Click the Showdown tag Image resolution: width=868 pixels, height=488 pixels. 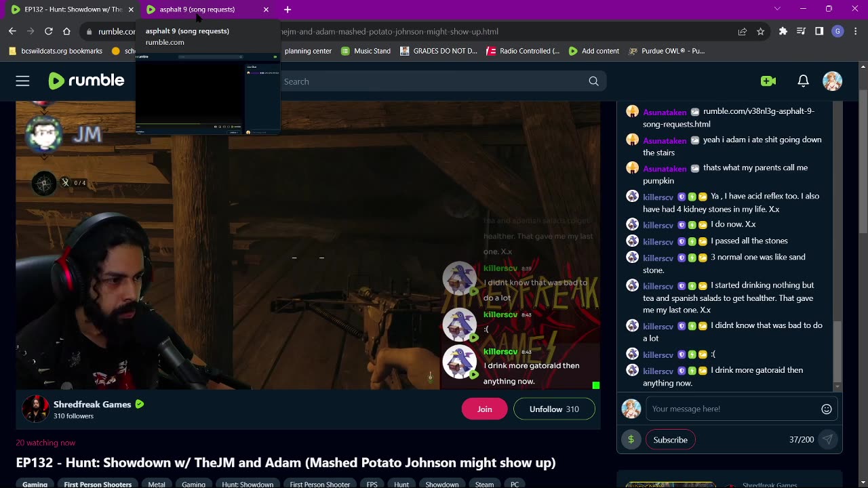coord(442,484)
